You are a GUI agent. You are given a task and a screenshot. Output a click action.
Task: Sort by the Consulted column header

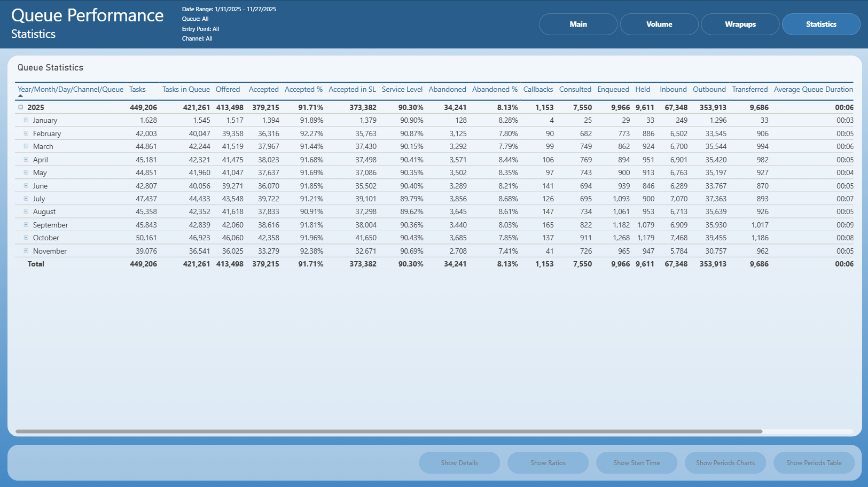(x=575, y=89)
